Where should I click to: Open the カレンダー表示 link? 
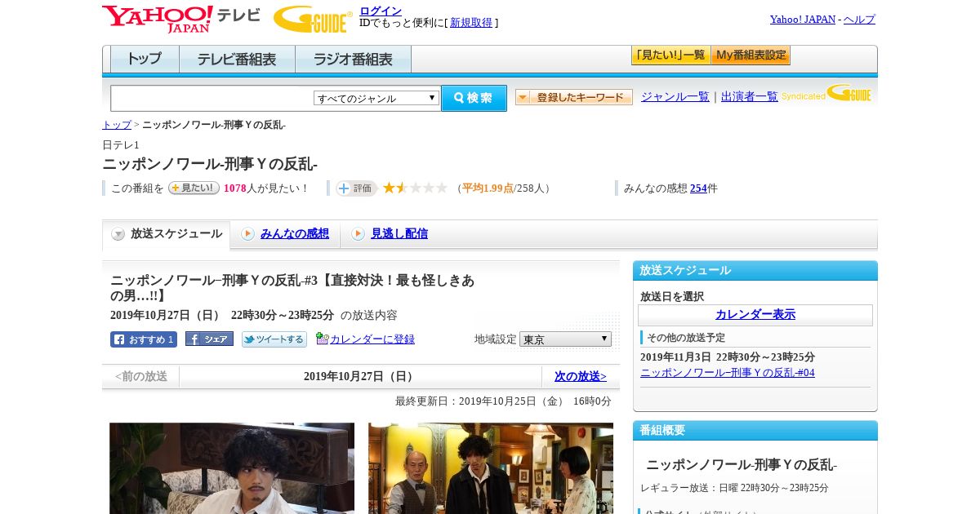click(x=755, y=315)
